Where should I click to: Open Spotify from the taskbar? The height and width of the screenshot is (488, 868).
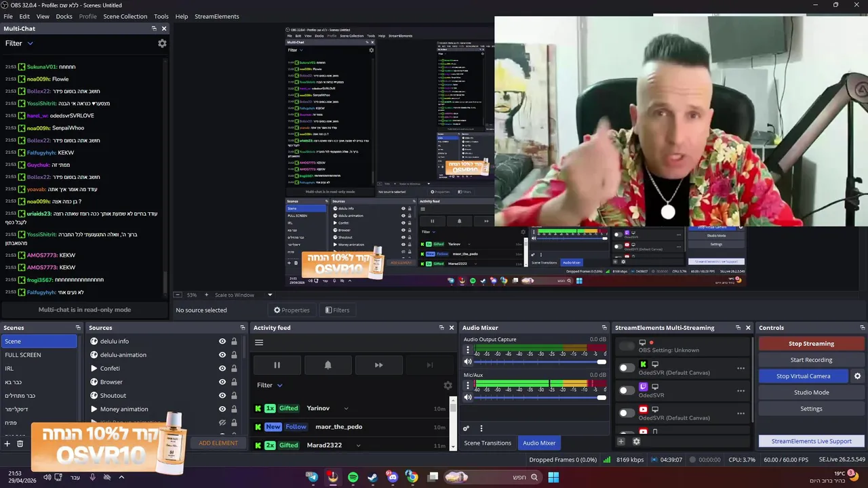coord(353,477)
